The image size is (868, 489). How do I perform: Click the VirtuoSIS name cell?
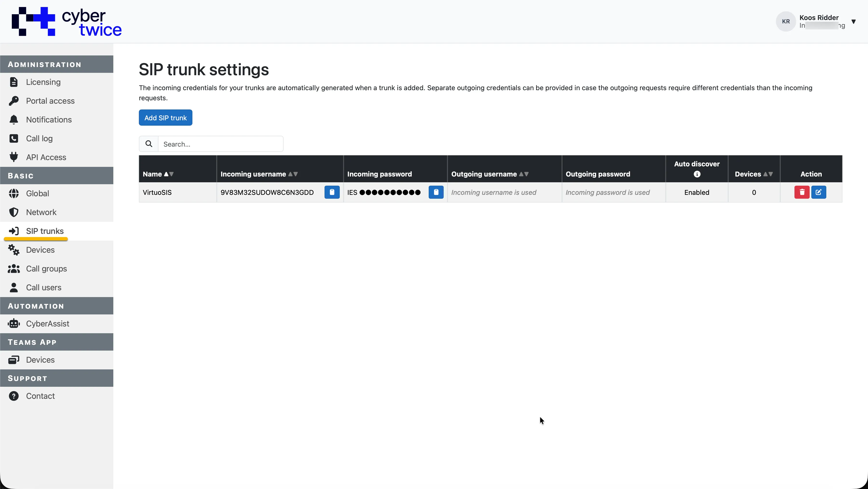pyautogui.click(x=177, y=192)
